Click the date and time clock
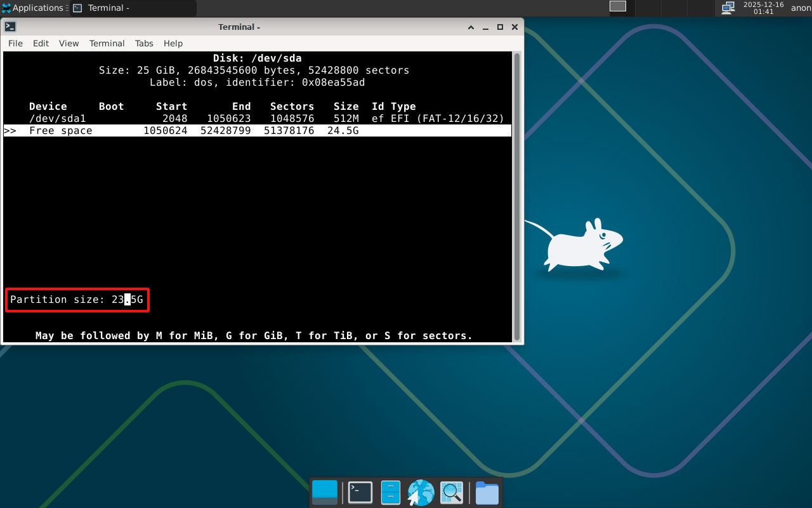This screenshot has width=812, height=508. (763, 8)
